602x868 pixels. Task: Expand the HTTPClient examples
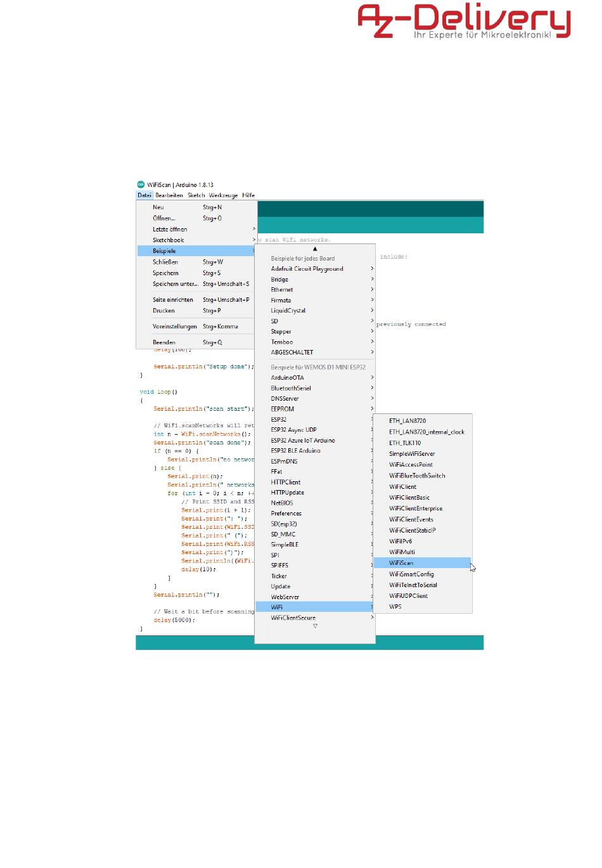coord(315,483)
